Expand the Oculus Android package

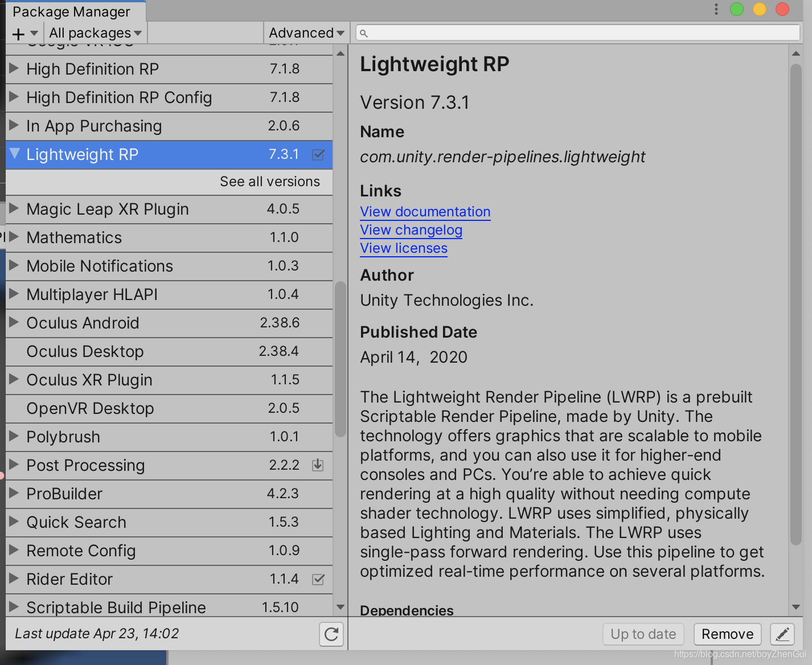pyautogui.click(x=14, y=322)
